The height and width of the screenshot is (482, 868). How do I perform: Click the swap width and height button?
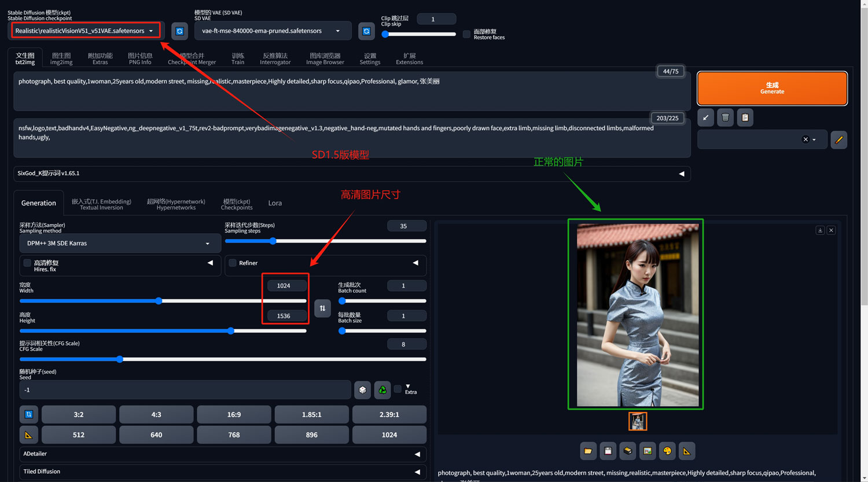click(x=322, y=308)
